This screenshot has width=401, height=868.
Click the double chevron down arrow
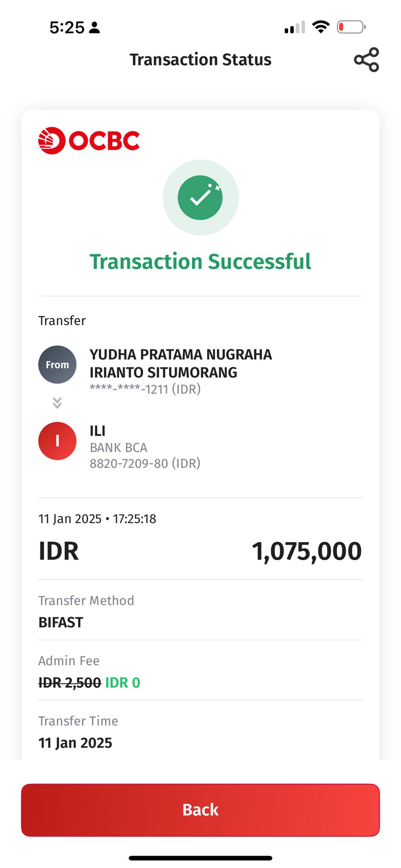coord(57,403)
